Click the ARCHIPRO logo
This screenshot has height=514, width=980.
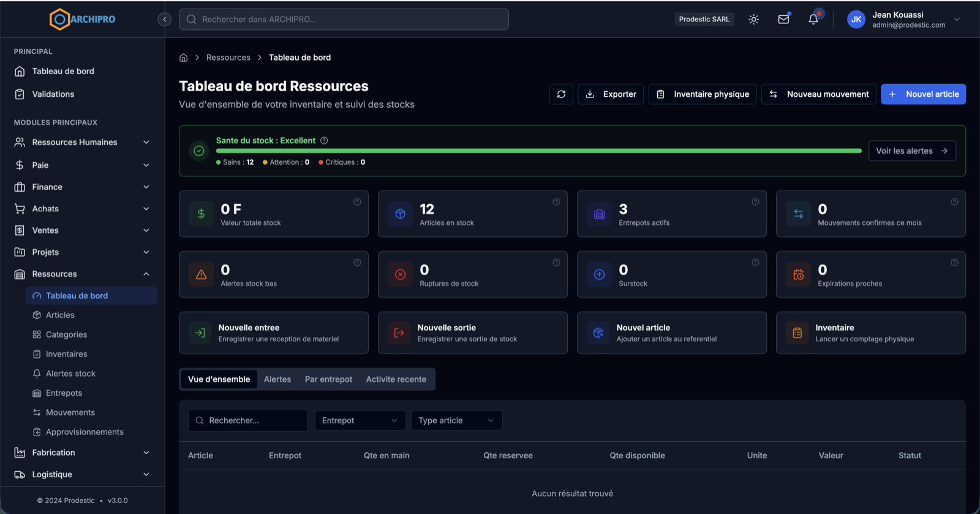pos(83,19)
